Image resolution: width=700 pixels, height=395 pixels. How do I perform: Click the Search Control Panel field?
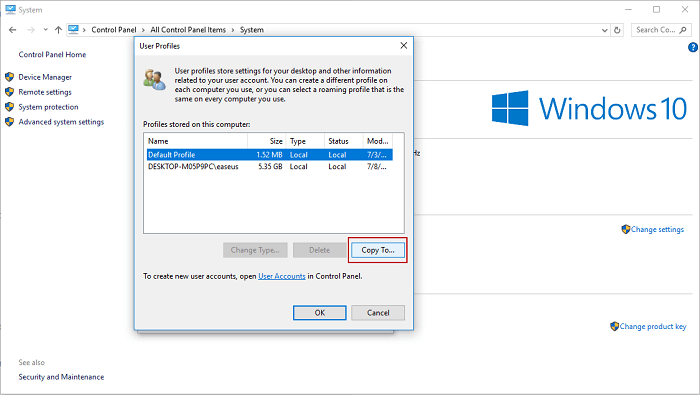point(661,30)
